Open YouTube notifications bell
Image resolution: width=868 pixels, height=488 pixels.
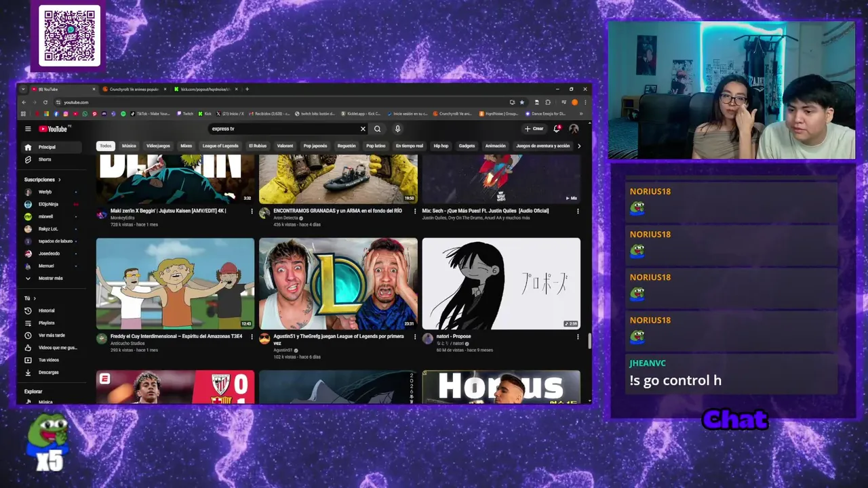tap(557, 128)
